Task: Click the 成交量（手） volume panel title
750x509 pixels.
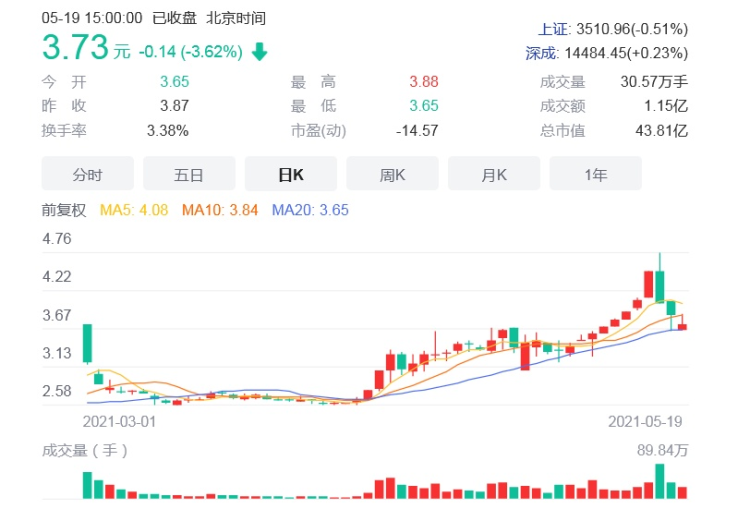Action: point(85,450)
